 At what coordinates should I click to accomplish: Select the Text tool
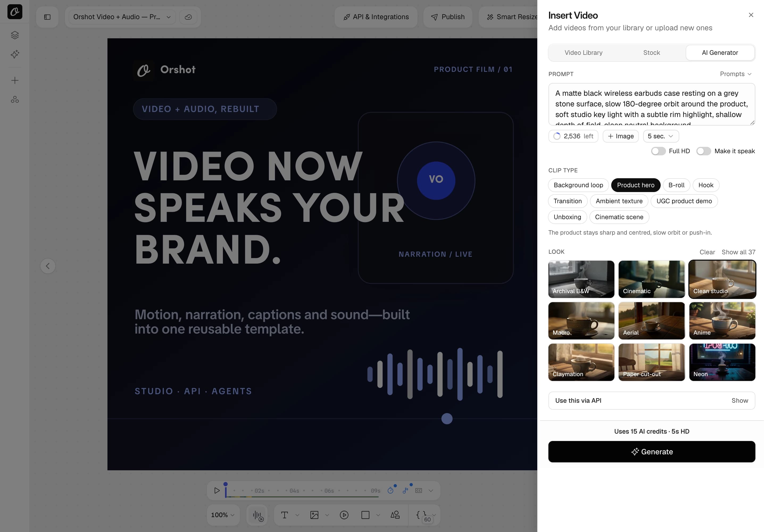click(x=284, y=515)
